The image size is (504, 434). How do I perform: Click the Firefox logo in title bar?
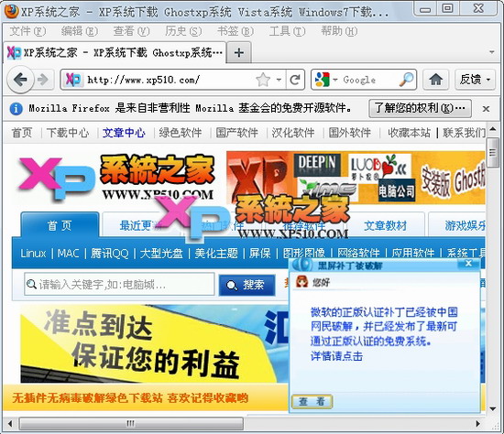(11, 12)
